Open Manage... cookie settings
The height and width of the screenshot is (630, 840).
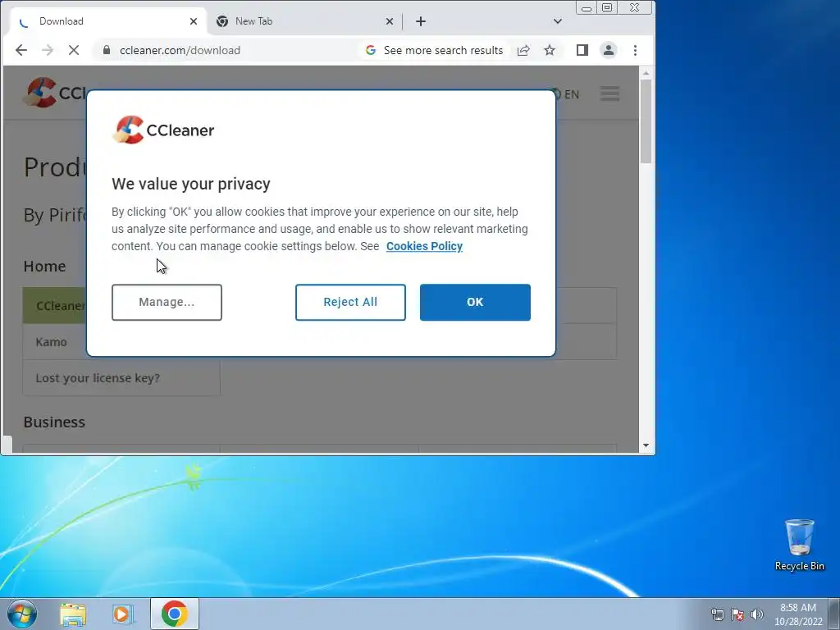pos(167,303)
